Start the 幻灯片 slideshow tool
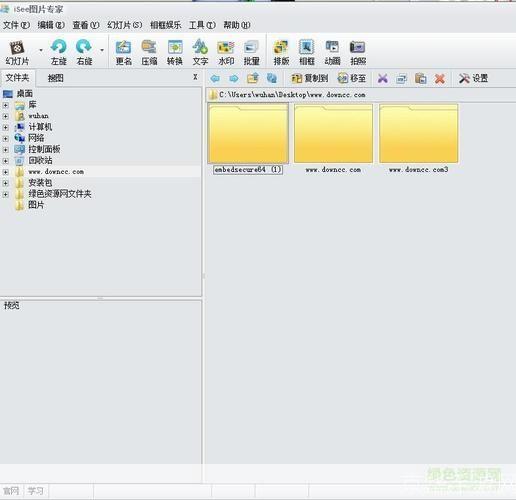 [x=17, y=52]
